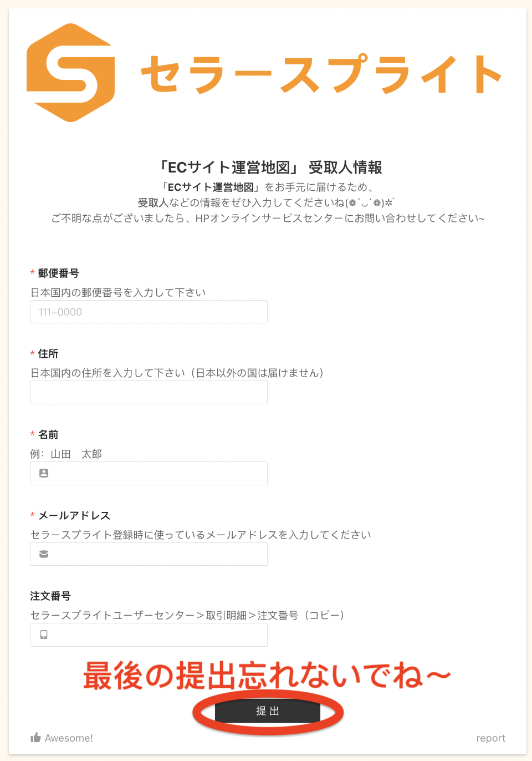Click the person icon in name field

tap(44, 473)
